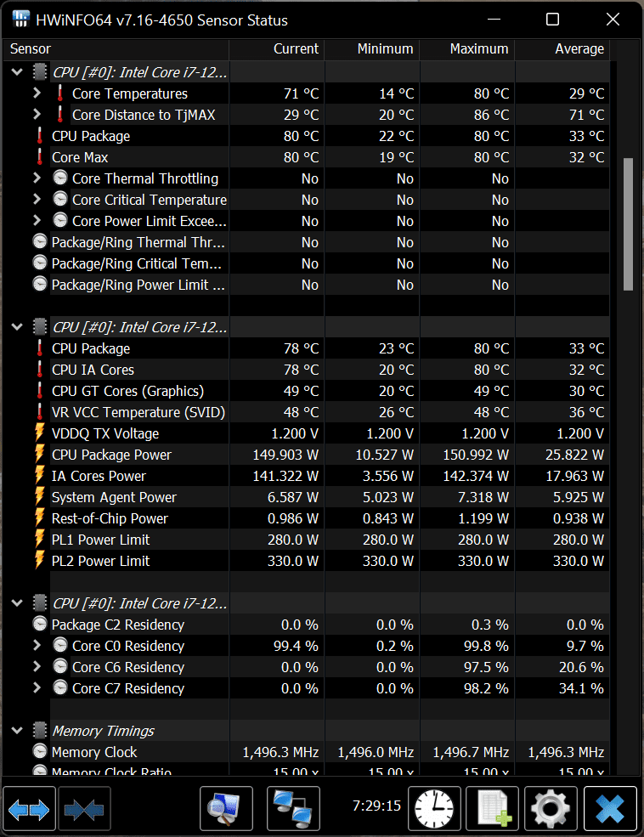Image resolution: width=644 pixels, height=837 pixels.
Task: Select Package/Ring Power Limit row label
Action: click(138, 285)
